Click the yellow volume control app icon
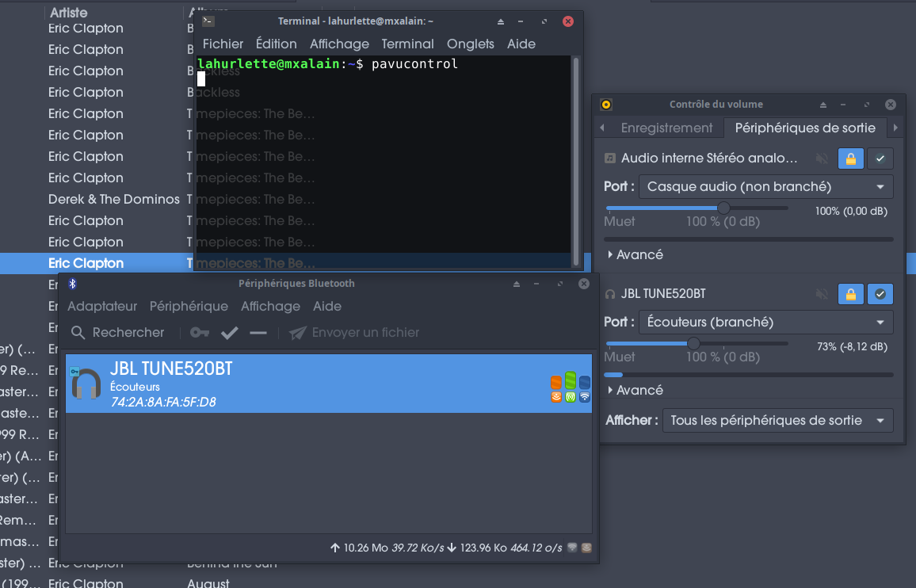 click(606, 105)
